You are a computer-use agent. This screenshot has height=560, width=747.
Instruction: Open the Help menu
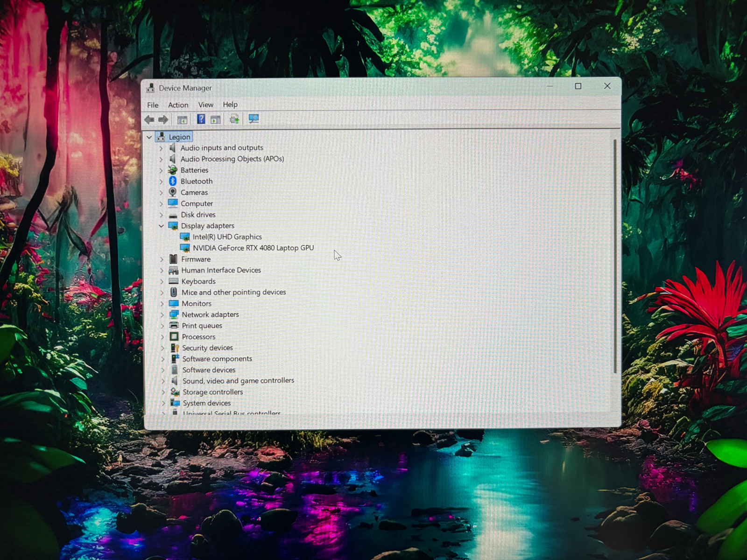click(x=230, y=105)
